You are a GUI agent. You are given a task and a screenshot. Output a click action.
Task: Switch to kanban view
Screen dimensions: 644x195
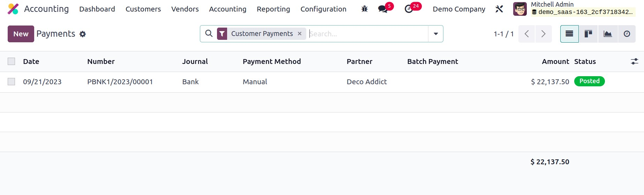(x=588, y=34)
